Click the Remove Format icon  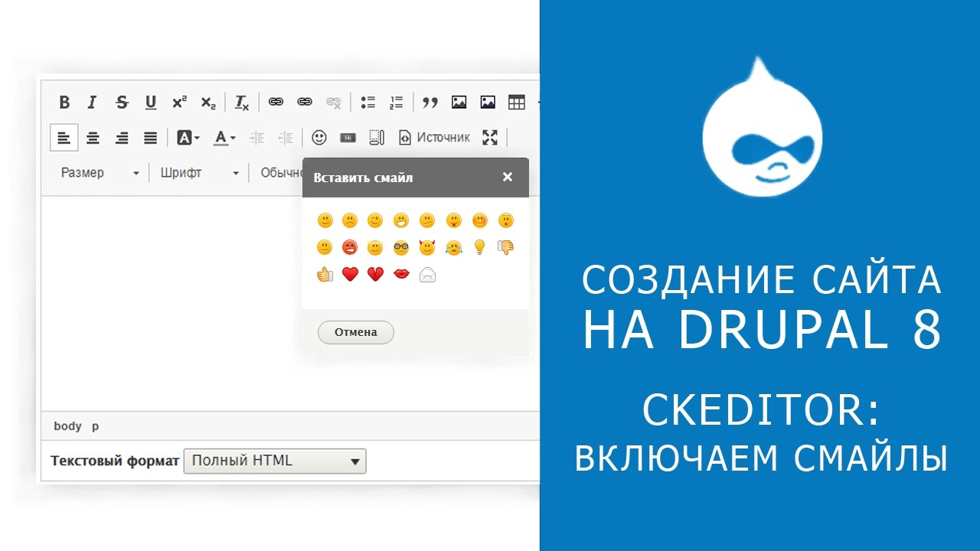[x=241, y=103]
